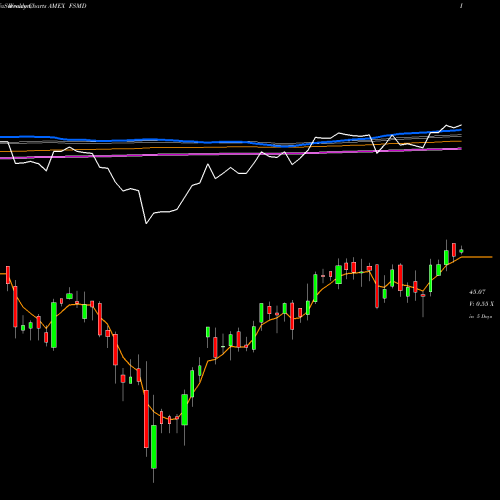Viewport: 500px width, 500px height.
Task: Click the flat orange line extension right of candles
Action: point(477,257)
